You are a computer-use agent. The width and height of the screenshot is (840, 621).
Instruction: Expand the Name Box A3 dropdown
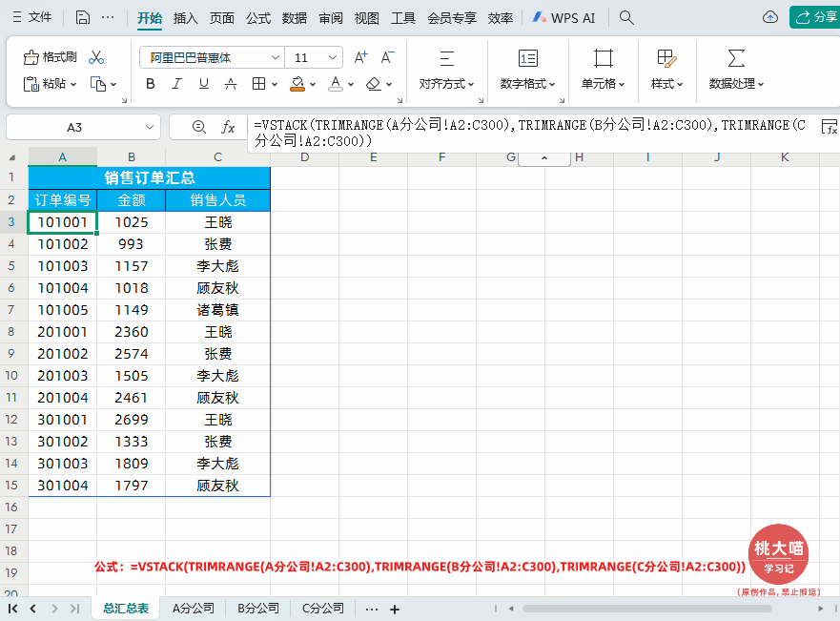(150, 128)
